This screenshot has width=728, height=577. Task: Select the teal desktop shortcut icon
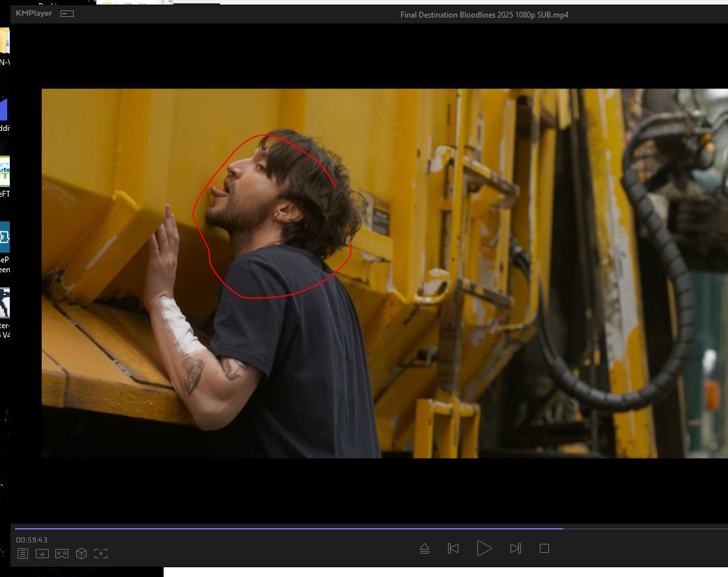[x=5, y=238]
